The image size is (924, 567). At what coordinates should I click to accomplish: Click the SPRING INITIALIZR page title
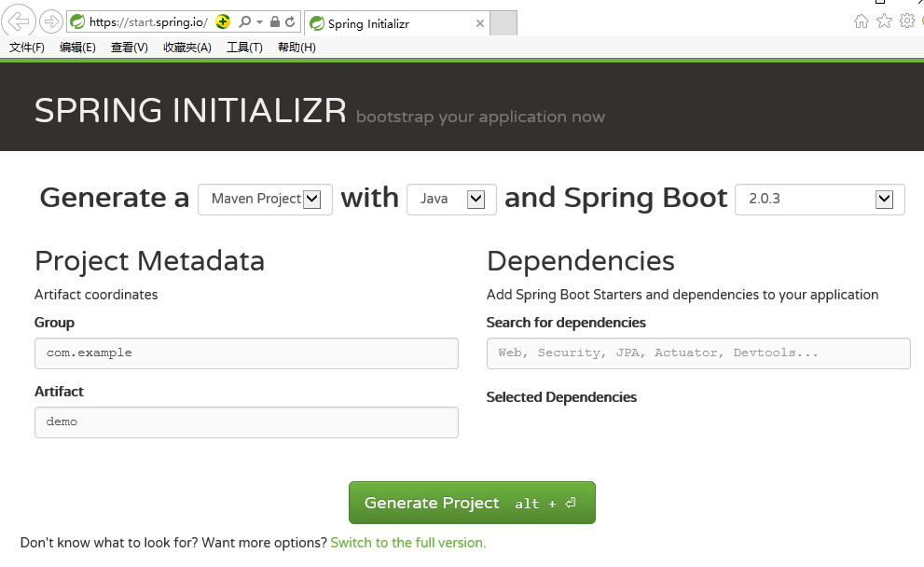pyautogui.click(x=190, y=110)
